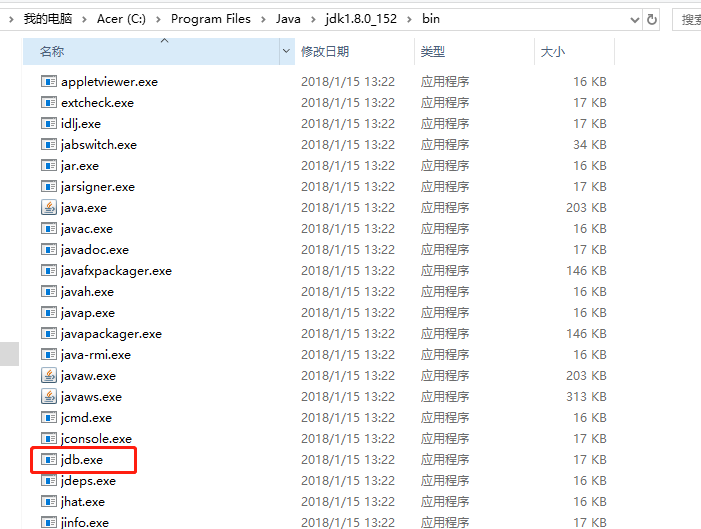
Task: Select the file name jdeps.exe
Action: click(x=89, y=481)
